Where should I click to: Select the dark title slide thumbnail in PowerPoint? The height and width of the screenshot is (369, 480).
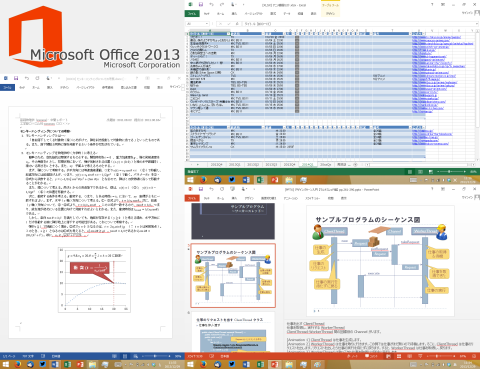click(233, 221)
